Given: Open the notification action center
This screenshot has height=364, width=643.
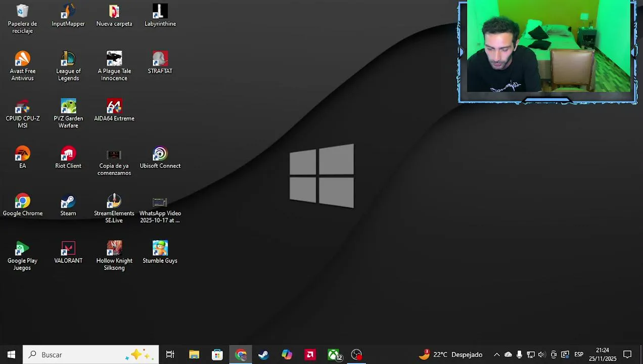Looking at the screenshot, I should [627, 354].
